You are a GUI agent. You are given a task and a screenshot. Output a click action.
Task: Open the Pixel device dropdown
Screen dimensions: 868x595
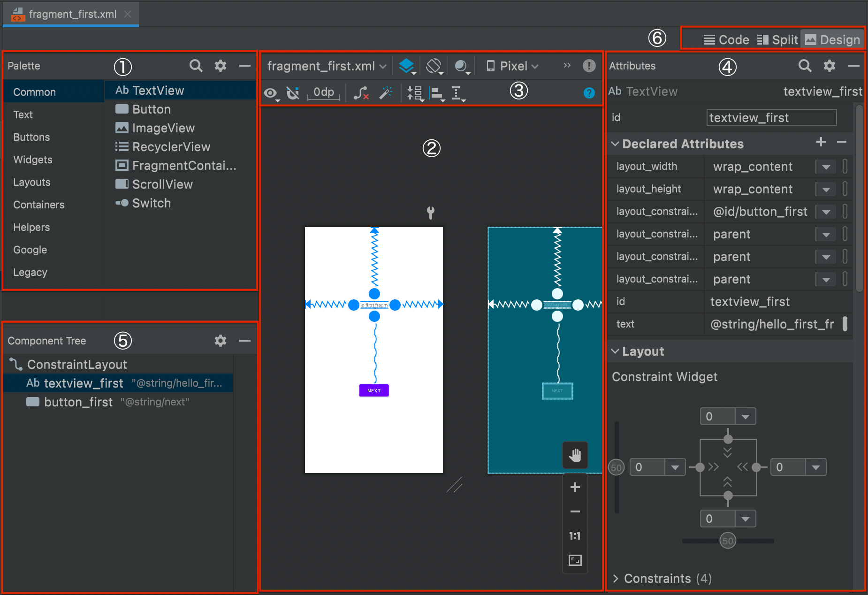pos(512,66)
